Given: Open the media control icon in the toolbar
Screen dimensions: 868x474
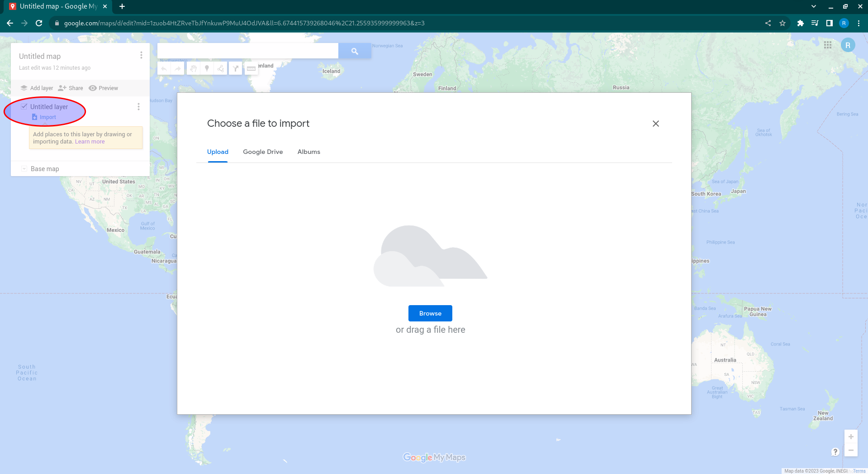Looking at the screenshot, I should tap(815, 23).
